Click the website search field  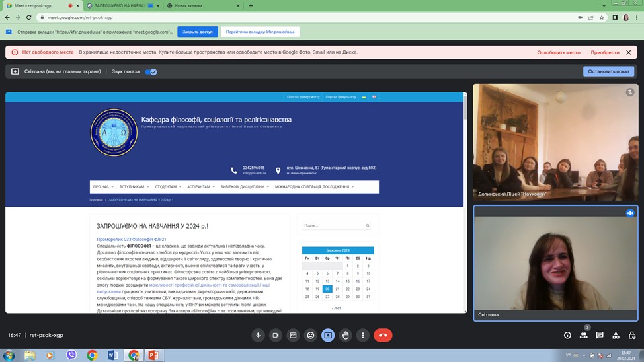pyautogui.click(x=333, y=225)
